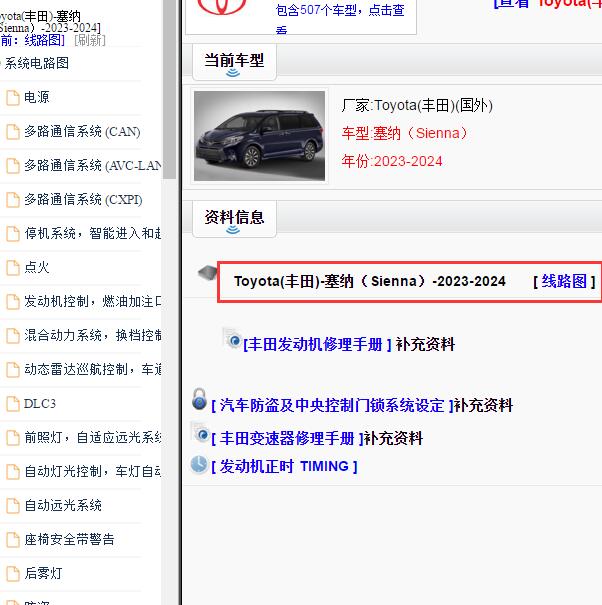Click the file icon beside 前照灯
Image resolution: width=602 pixels, height=605 pixels.
[13, 438]
